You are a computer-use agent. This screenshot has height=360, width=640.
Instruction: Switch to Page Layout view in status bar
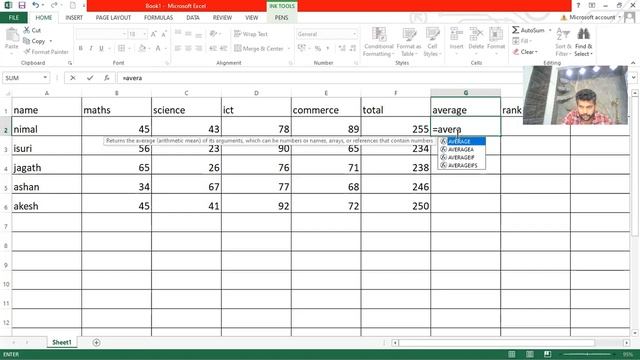click(529, 354)
